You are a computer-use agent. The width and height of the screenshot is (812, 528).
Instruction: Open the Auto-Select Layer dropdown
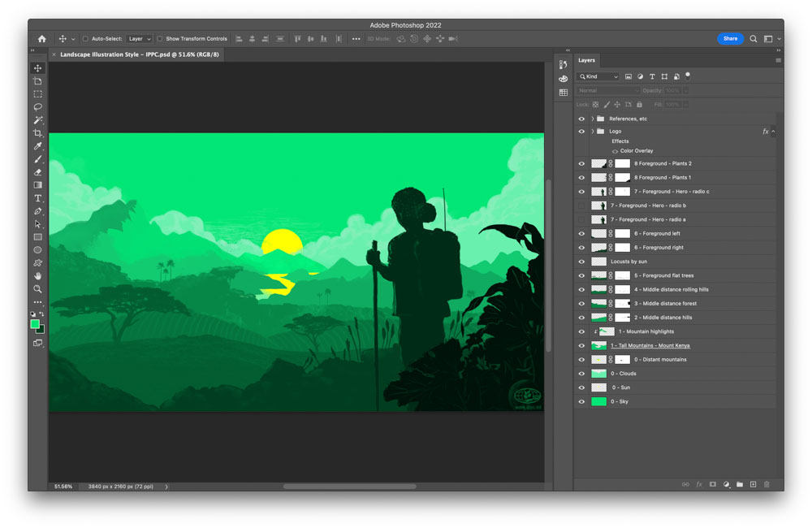pyautogui.click(x=139, y=39)
